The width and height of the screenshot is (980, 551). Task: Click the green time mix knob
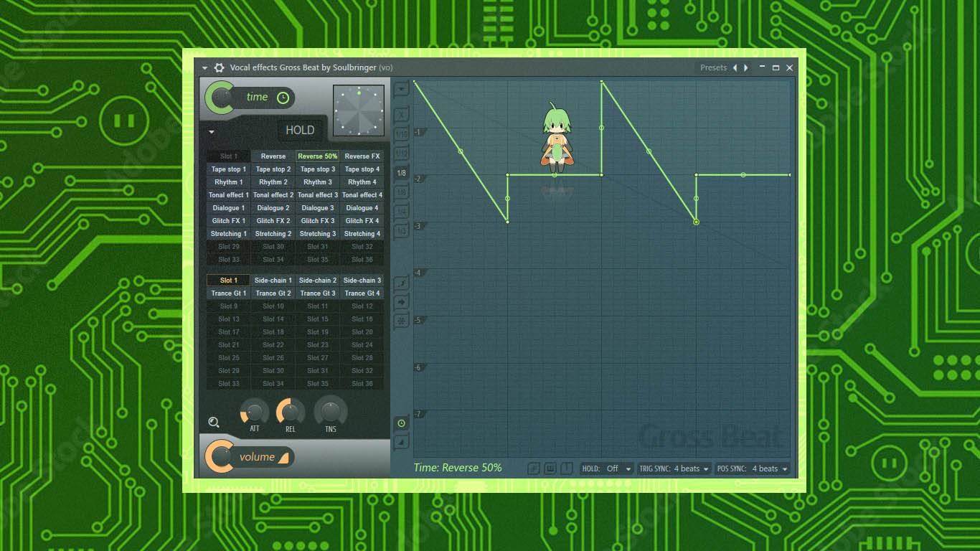click(x=221, y=98)
